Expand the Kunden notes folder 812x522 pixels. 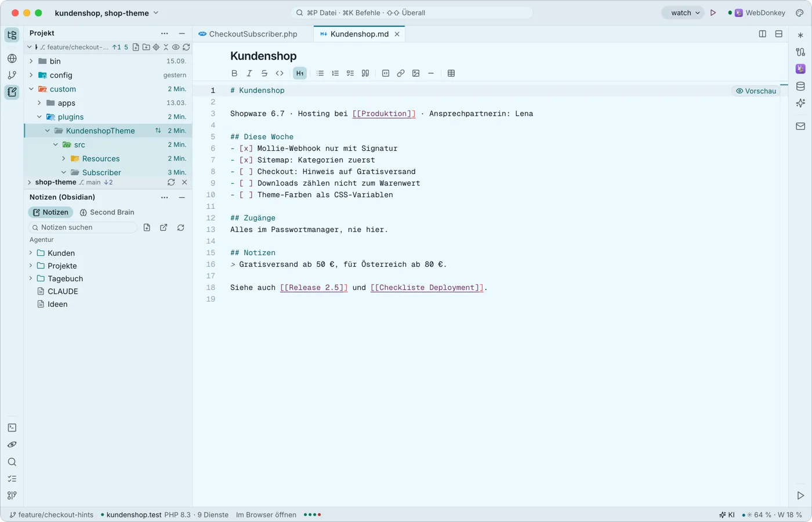pyautogui.click(x=31, y=253)
